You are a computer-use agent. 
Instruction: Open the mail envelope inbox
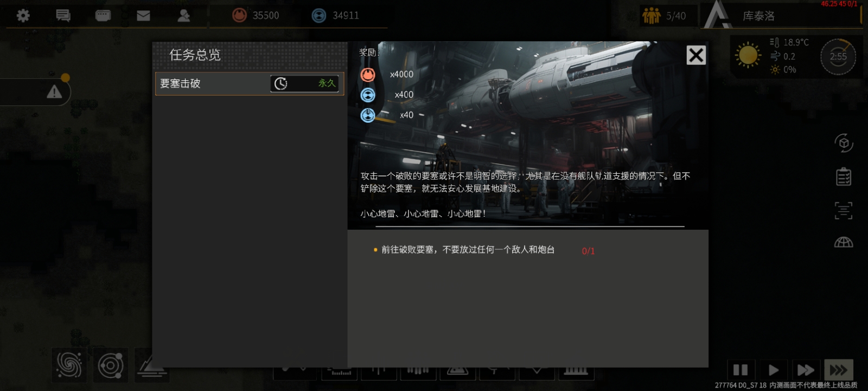pyautogui.click(x=143, y=15)
